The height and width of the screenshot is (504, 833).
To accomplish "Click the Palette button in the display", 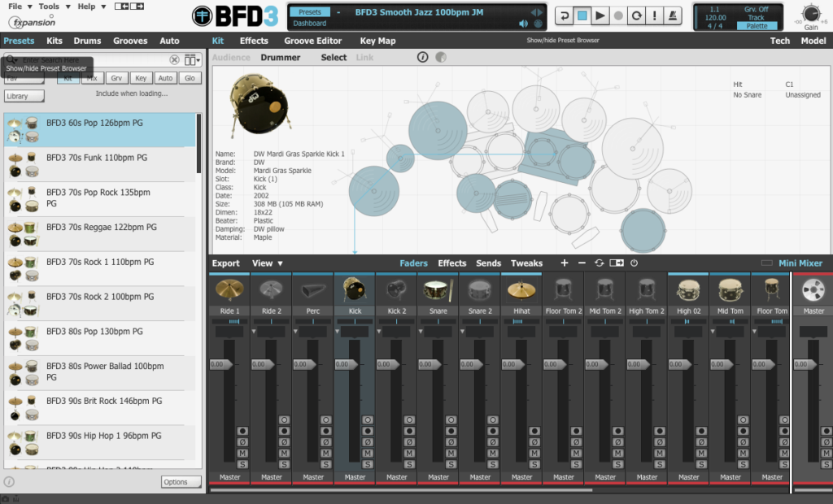I will pyautogui.click(x=757, y=25).
